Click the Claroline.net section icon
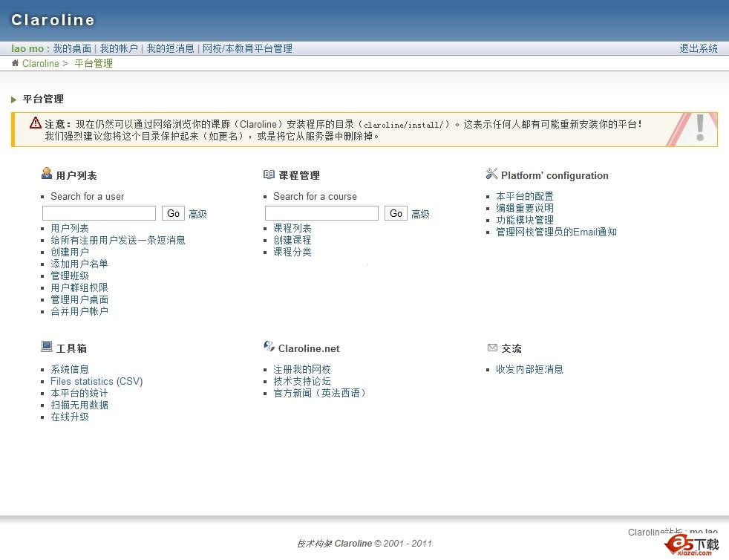 click(x=269, y=347)
